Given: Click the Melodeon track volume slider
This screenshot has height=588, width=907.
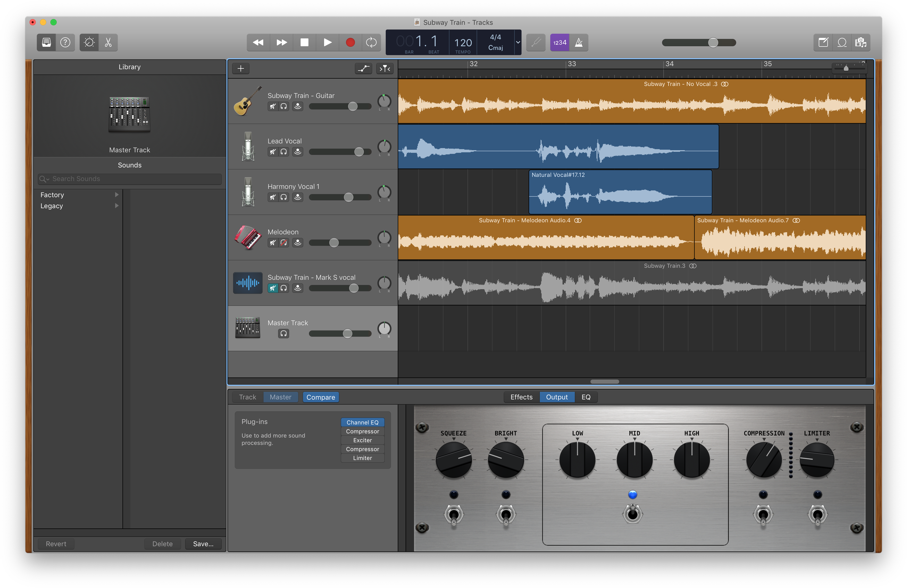Looking at the screenshot, I should pos(334,243).
